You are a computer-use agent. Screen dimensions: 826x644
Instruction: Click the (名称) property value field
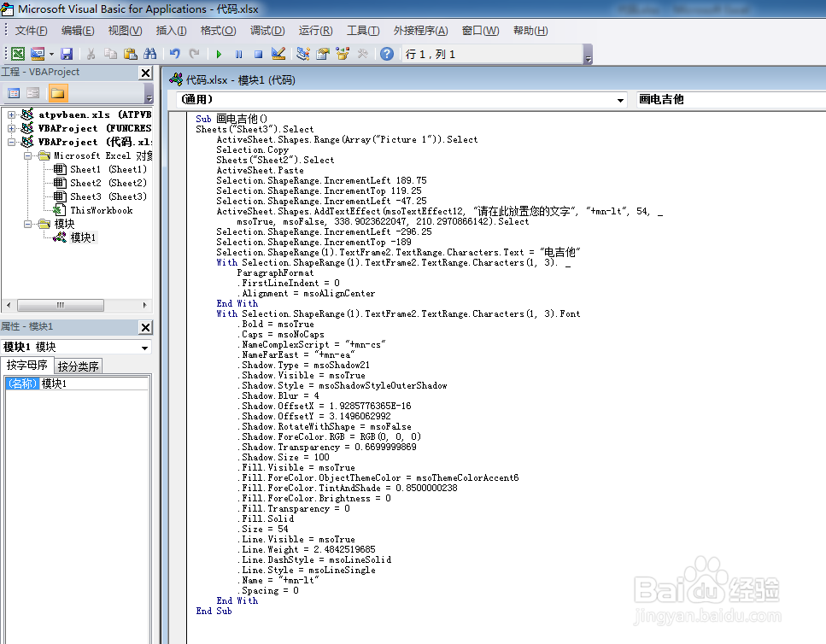click(94, 383)
